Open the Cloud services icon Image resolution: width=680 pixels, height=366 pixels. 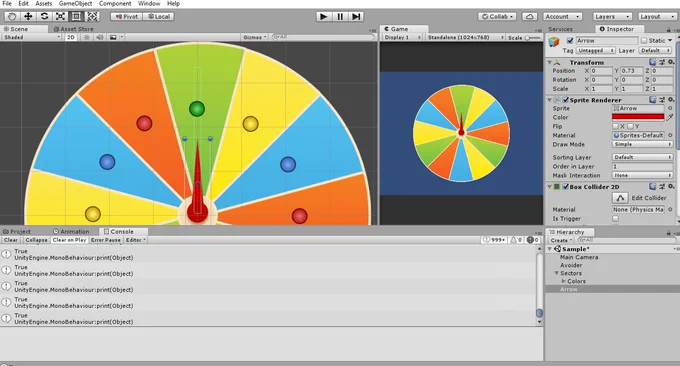click(x=529, y=16)
